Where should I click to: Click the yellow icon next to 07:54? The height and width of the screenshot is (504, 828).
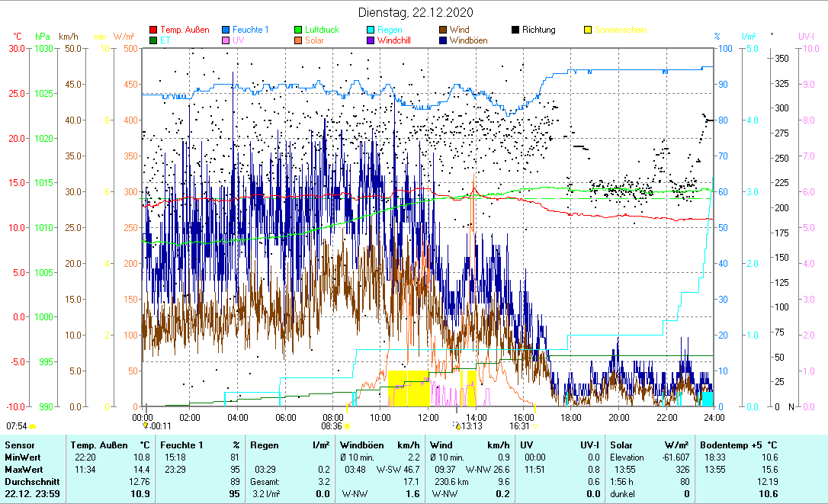(x=32, y=426)
